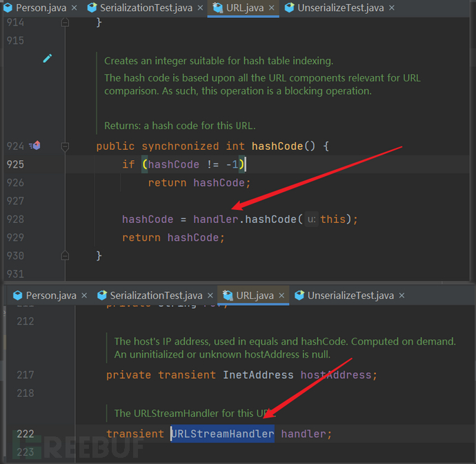The width and height of the screenshot is (476, 464).
Task: Close the URL.java tab in top pane
Action: pyautogui.click(x=270, y=8)
